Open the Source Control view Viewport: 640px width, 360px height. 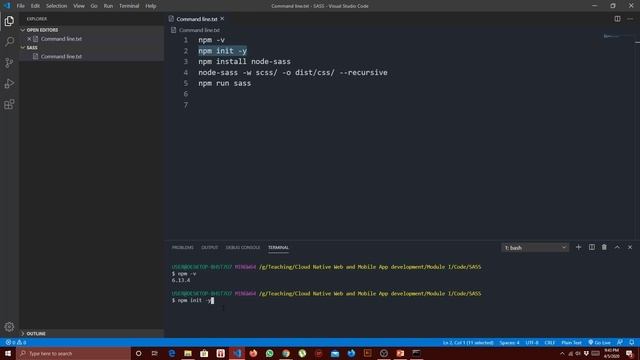(x=9, y=62)
